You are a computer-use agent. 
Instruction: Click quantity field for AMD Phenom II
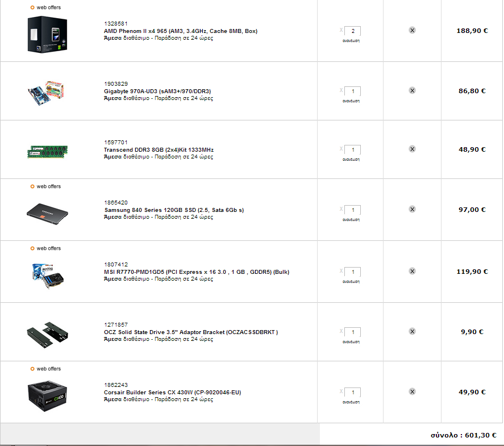coord(353,31)
